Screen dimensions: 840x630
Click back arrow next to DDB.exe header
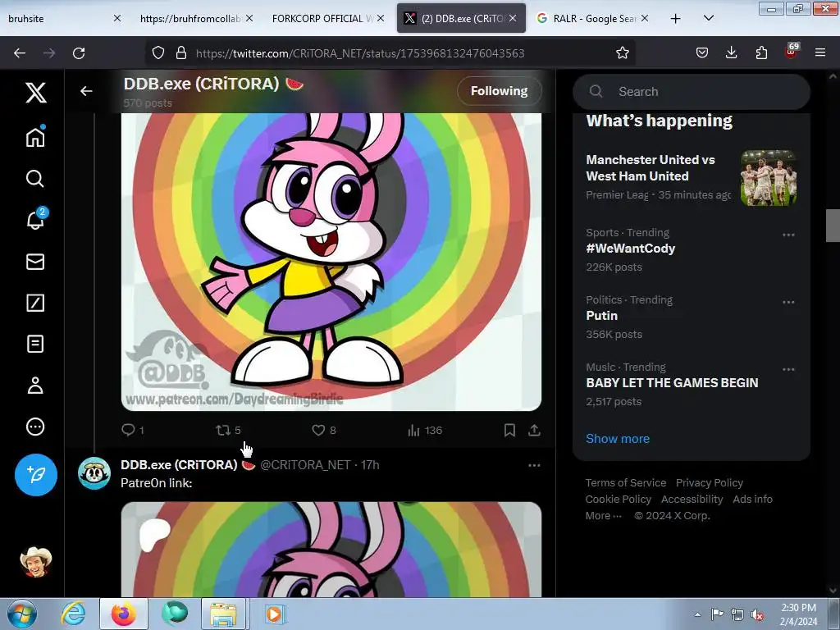[86, 91]
